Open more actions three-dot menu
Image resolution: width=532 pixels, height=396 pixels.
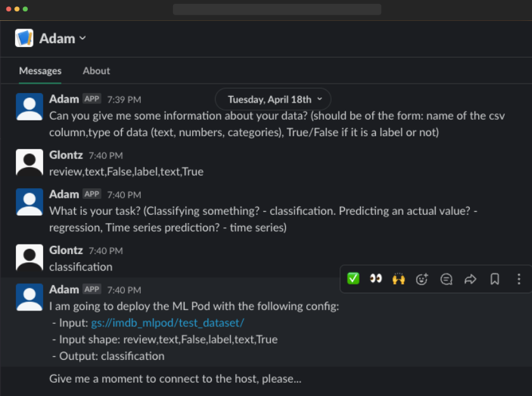tap(519, 279)
